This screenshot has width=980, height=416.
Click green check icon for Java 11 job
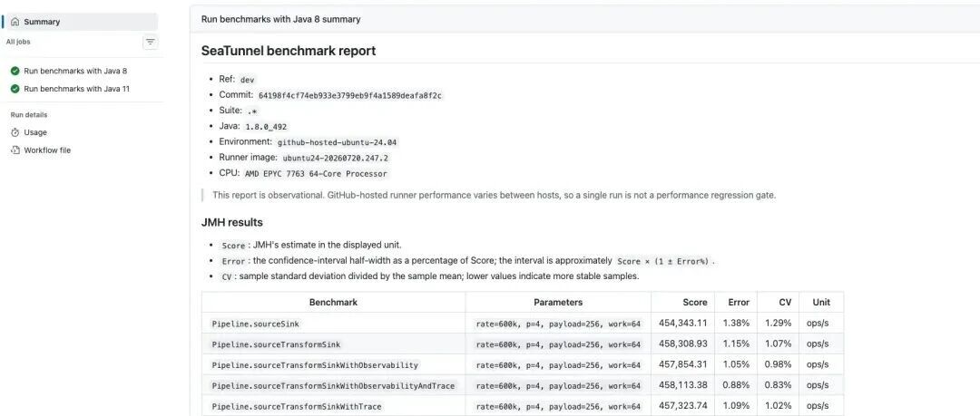tap(15, 89)
